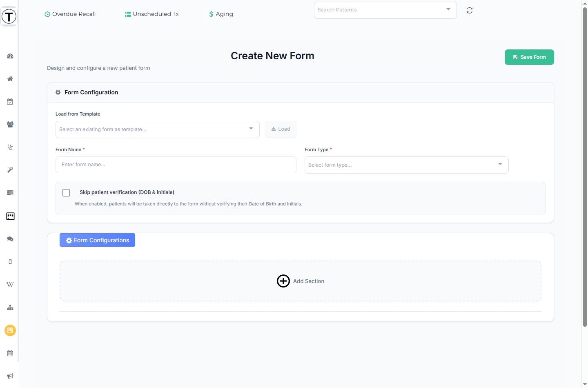Open the Overdue Recall tab
The height and width of the screenshot is (388, 588).
[x=70, y=14]
